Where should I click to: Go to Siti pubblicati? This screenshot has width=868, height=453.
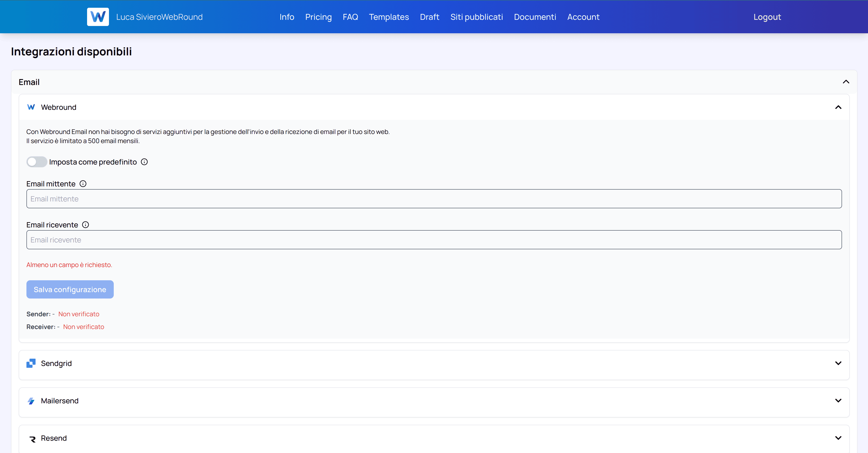476,17
